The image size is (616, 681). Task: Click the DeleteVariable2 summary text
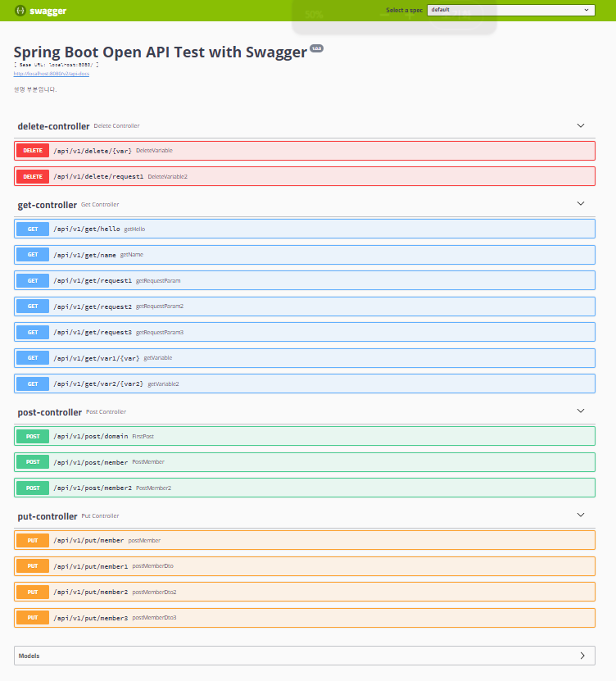tap(168, 177)
